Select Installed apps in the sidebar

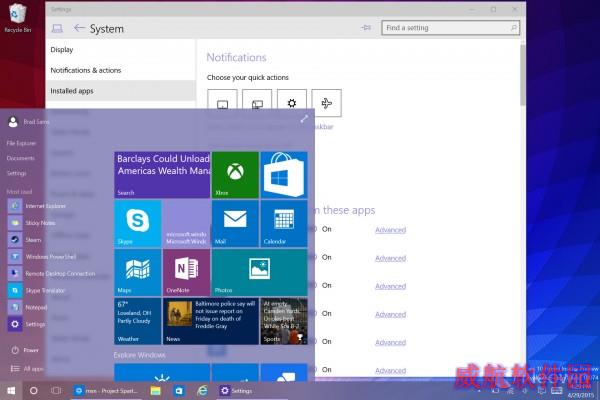tap(120, 91)
